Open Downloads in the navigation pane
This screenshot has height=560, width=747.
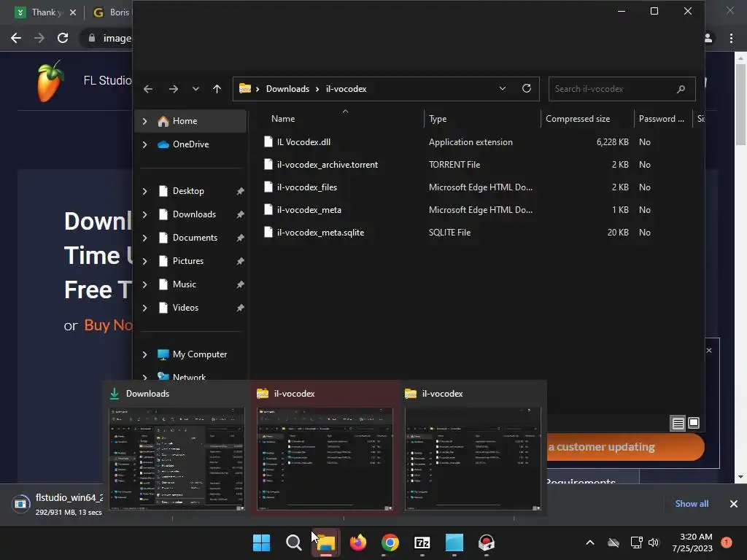point(194,214)
